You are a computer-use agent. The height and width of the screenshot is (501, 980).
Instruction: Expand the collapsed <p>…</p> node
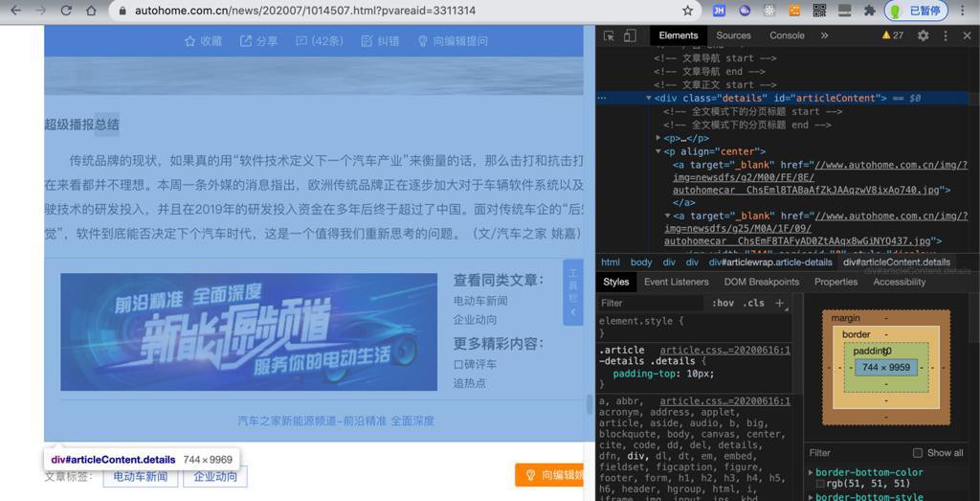tap(658, 138)
